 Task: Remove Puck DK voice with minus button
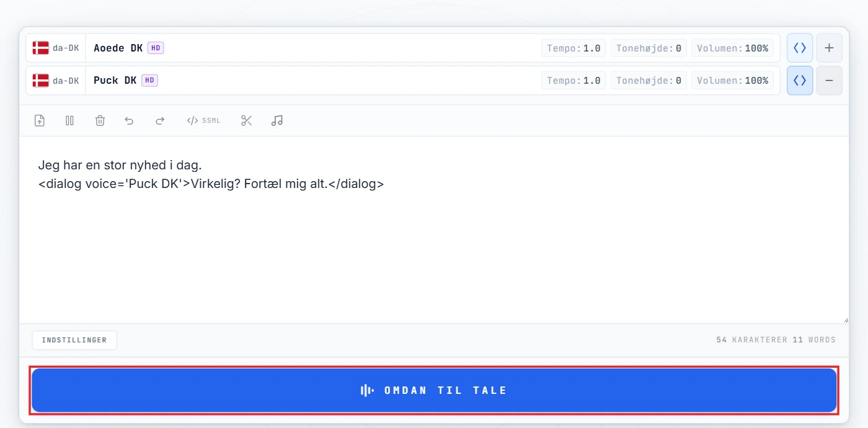tap(829, 81)
